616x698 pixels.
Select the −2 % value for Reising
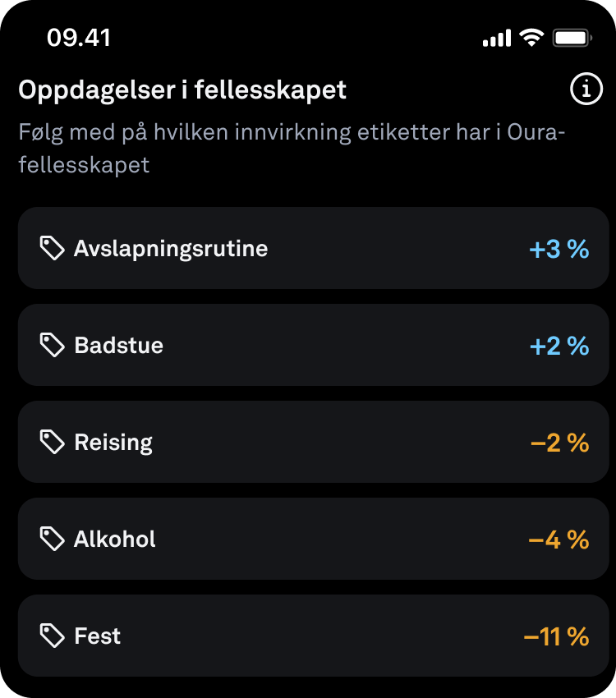click(560, 443)
